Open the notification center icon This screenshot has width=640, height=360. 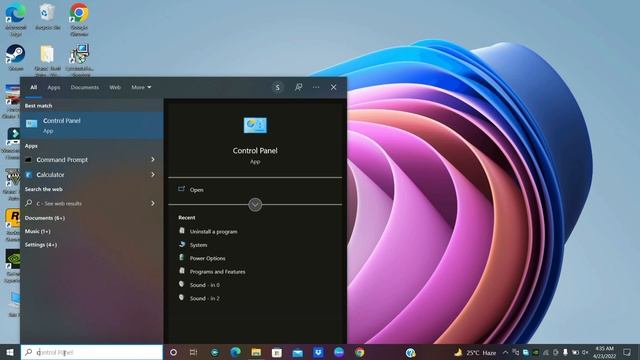(627, 352)
